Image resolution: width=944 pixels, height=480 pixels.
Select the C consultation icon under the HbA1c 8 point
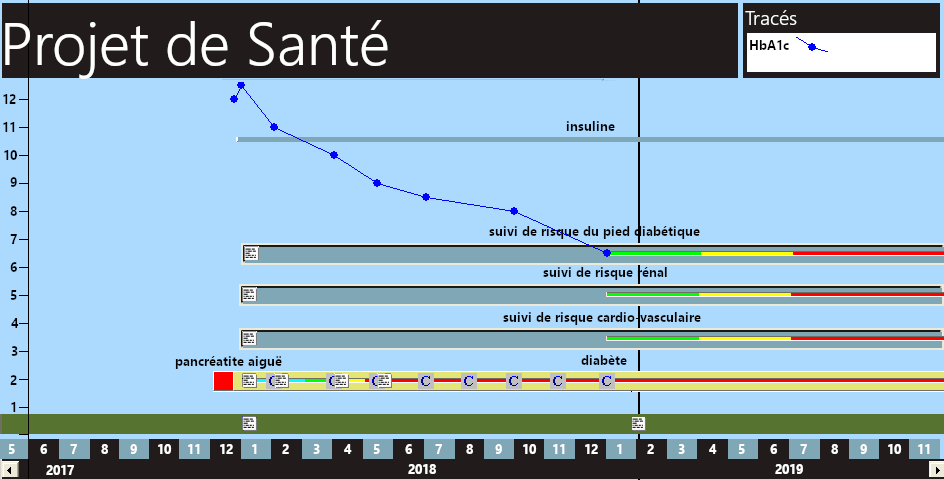click(x=514, y=381)
